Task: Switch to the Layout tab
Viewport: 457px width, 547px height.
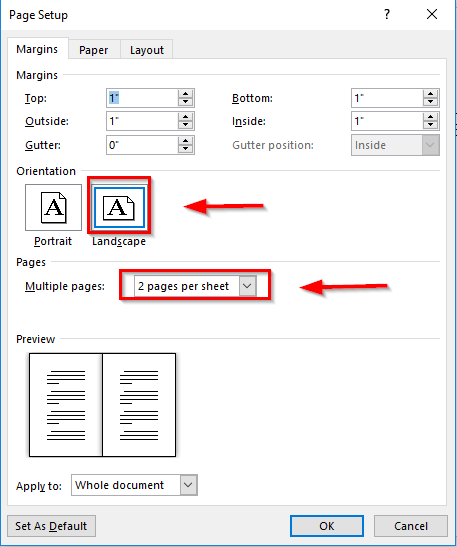Action: tap(147, 50)
